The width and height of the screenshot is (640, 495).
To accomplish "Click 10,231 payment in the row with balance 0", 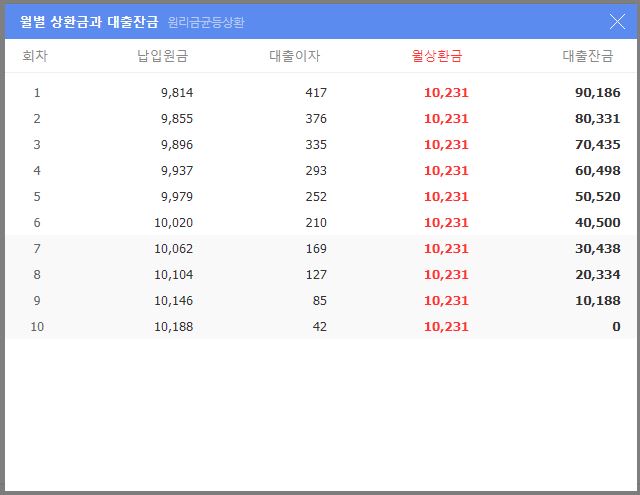I will pyautogui.click(x=446, y=326).
